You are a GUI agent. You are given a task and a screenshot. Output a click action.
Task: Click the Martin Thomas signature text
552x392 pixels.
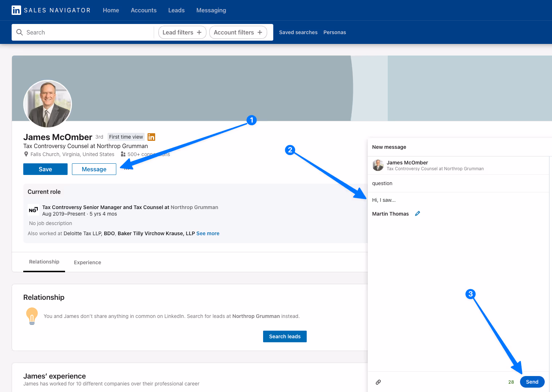390,214
